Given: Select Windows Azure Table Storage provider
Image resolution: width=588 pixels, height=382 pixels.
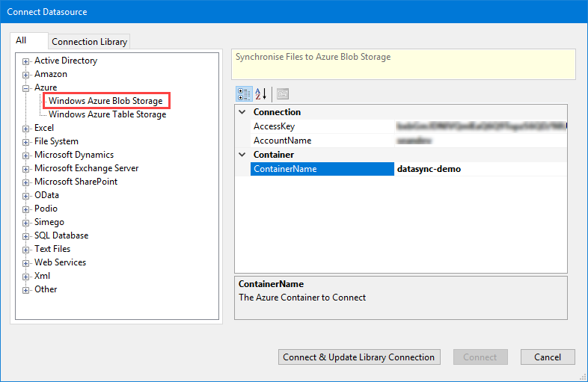Looking at the screenshot, I should [x=107, y=114].
